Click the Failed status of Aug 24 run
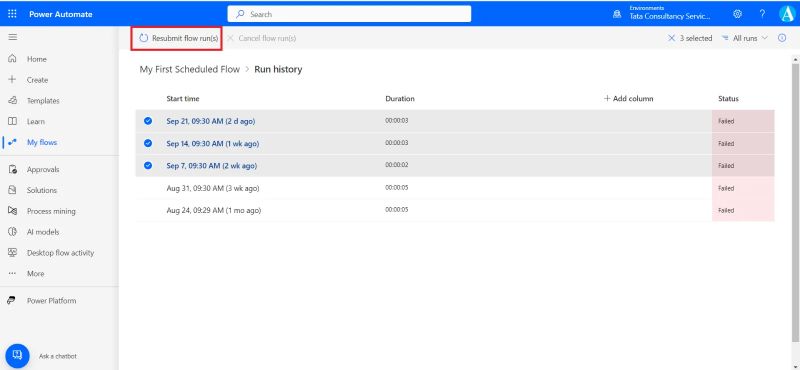This screenshot has width=800, height=370. (x=726, y=210)
